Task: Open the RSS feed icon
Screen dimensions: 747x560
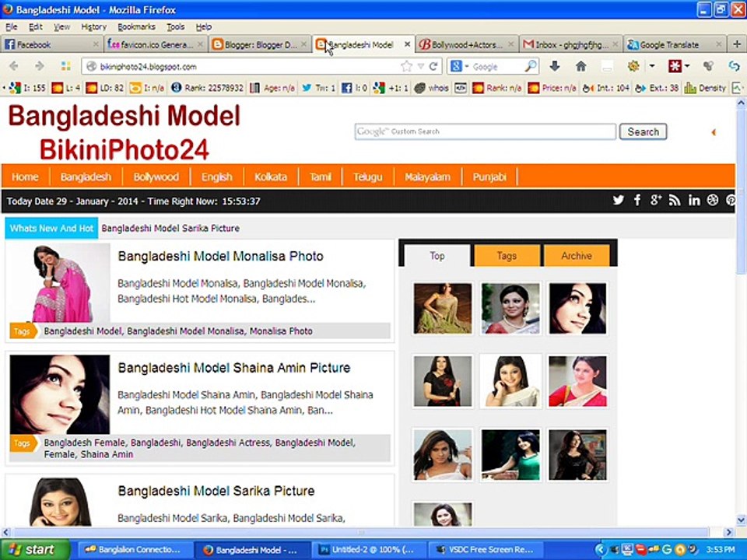Action: [x=675, y=201]
